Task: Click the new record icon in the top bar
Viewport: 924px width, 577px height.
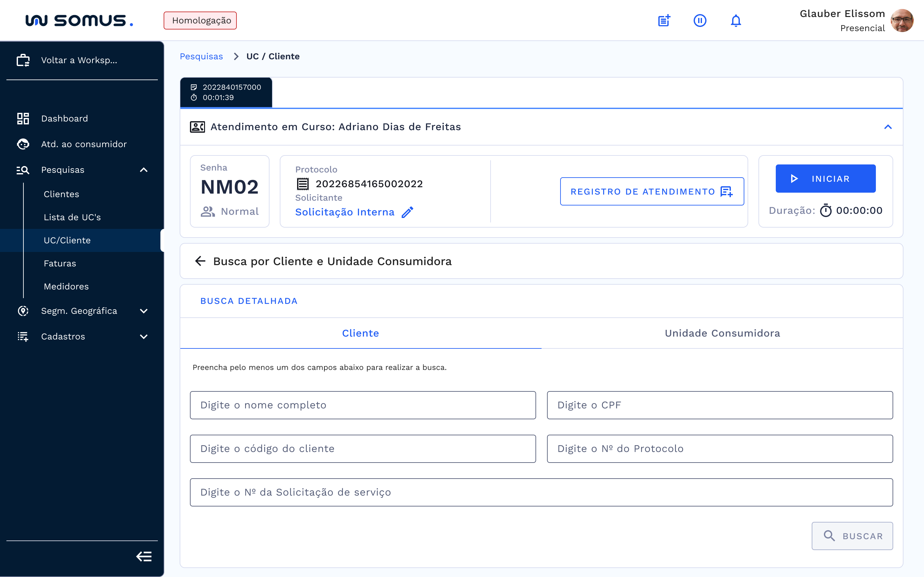Action: tap(664, 20)
